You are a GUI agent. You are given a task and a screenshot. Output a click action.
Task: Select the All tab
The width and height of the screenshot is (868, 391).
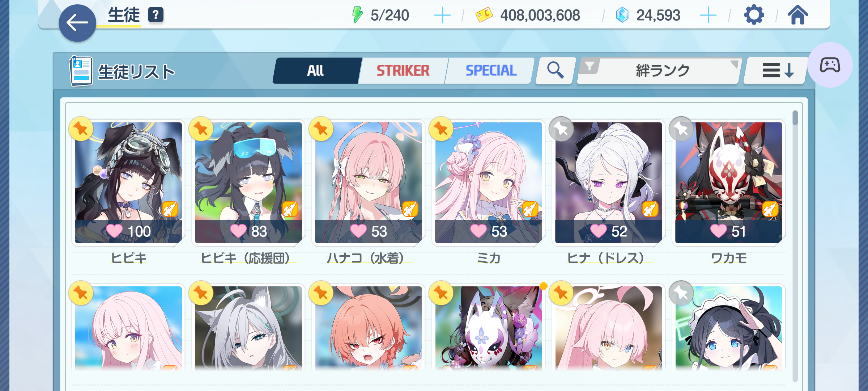316,71
